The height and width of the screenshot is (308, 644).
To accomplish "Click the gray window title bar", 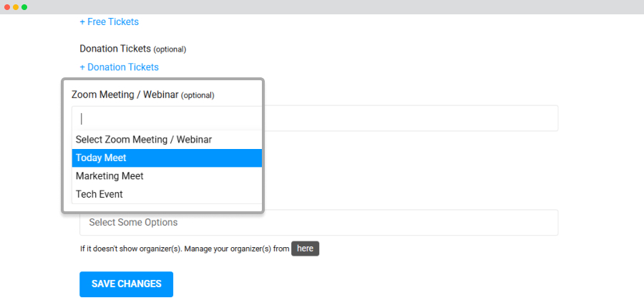I will click(x=322, y=7).
